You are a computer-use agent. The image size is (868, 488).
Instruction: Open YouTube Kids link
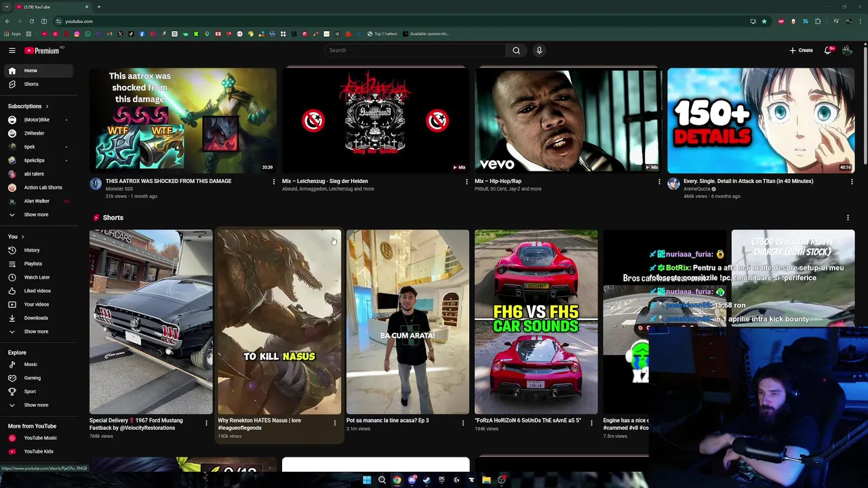pyautogui.click(x=39, y=451)
